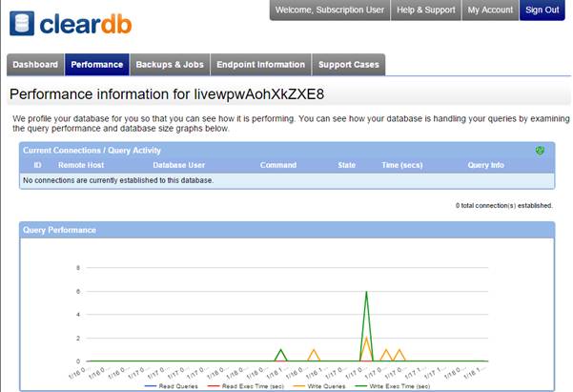
Task: Open My Account
Action: [490, 10]
